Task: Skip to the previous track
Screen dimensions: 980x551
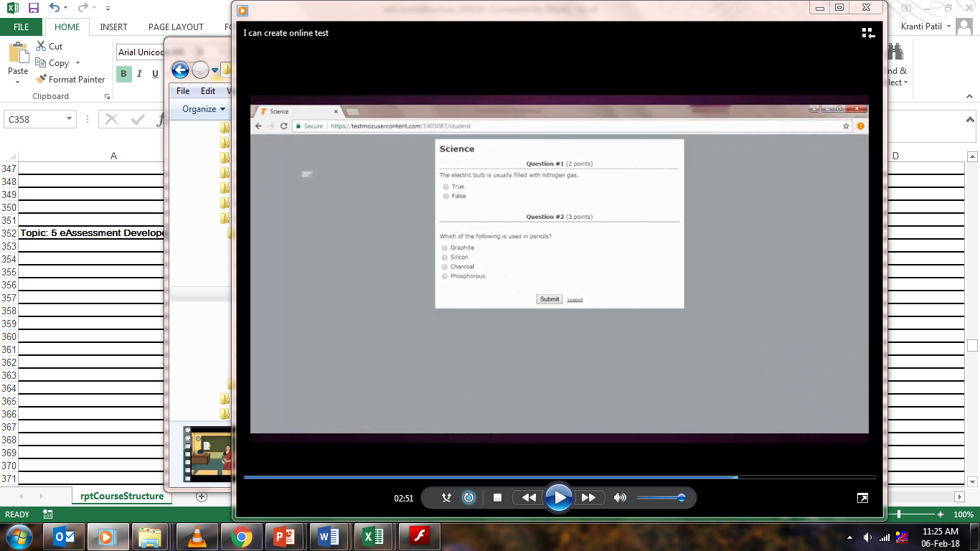Action: click(x=529, y=498)
